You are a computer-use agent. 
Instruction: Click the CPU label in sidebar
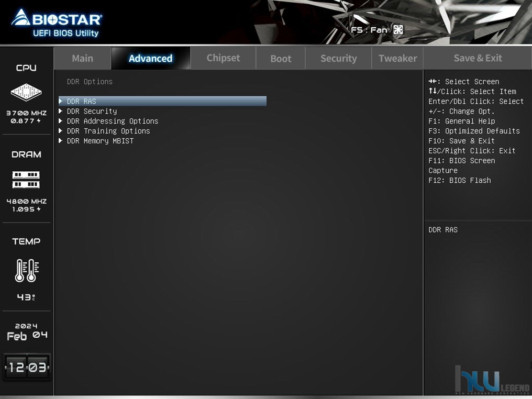[x=26, y=68]
